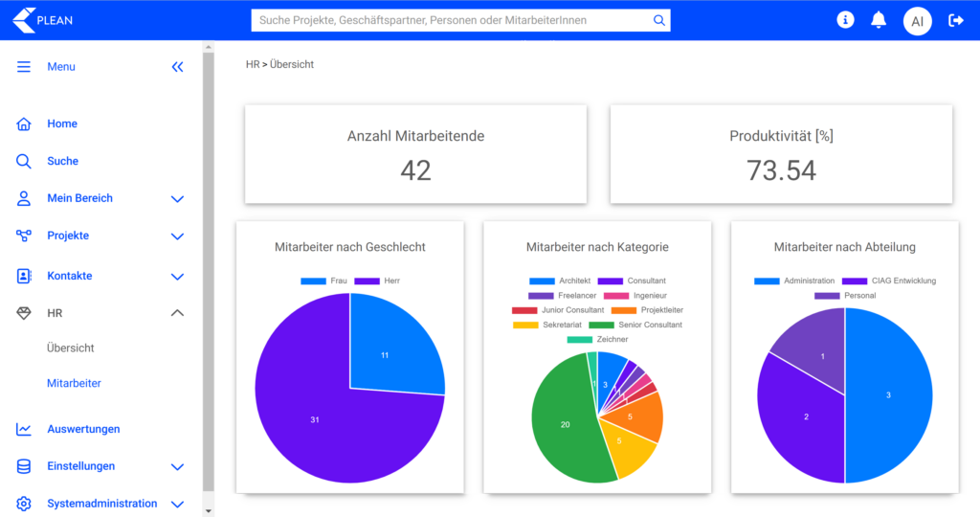Click the Herr pie slice showing 31

click(314, 419)
